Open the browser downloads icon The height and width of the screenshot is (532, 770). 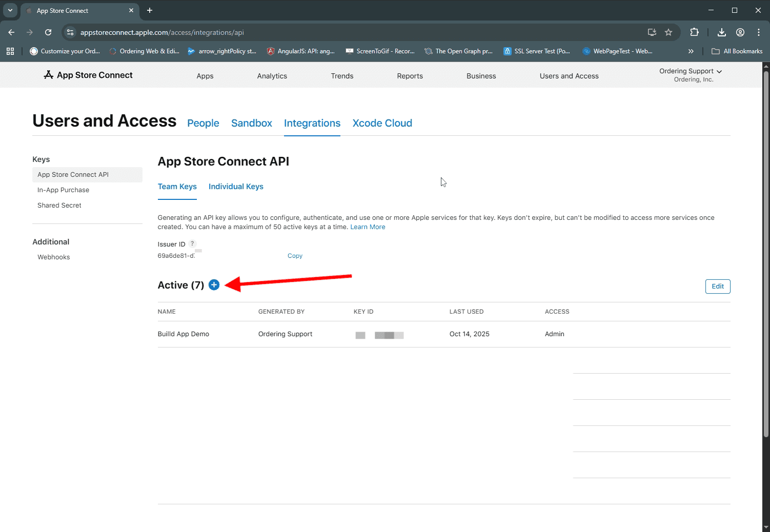[x=722, y=32]
